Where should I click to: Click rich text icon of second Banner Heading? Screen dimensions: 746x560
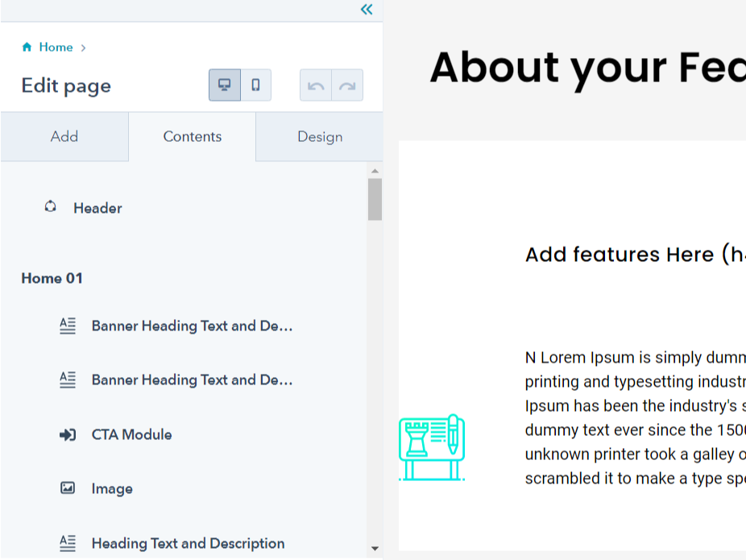click(68, 380)
